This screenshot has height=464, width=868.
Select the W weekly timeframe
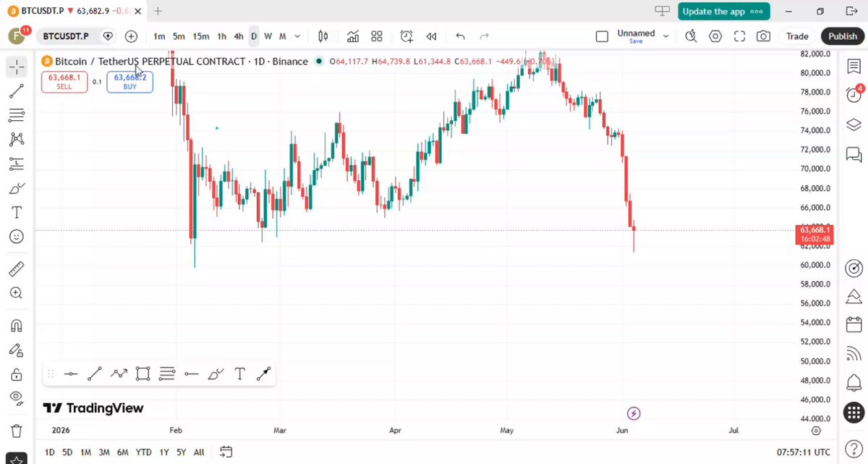(268, 36)
